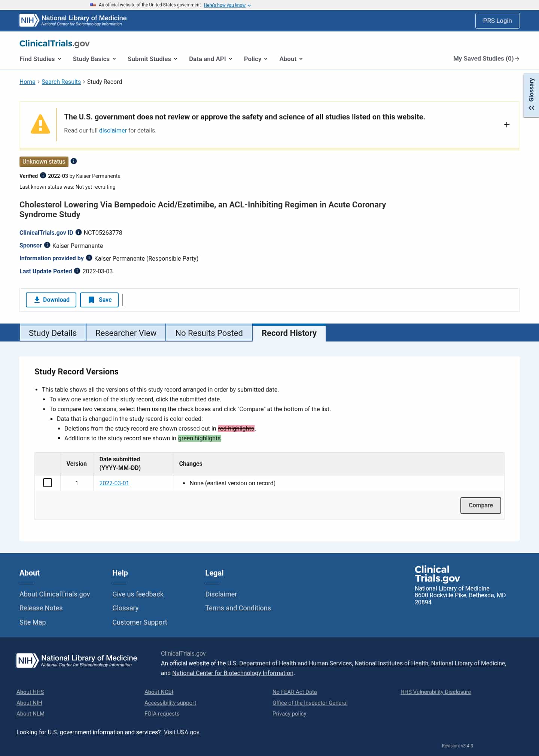Click the Compare button
The image size is (539, 756).
click(481, 505)
